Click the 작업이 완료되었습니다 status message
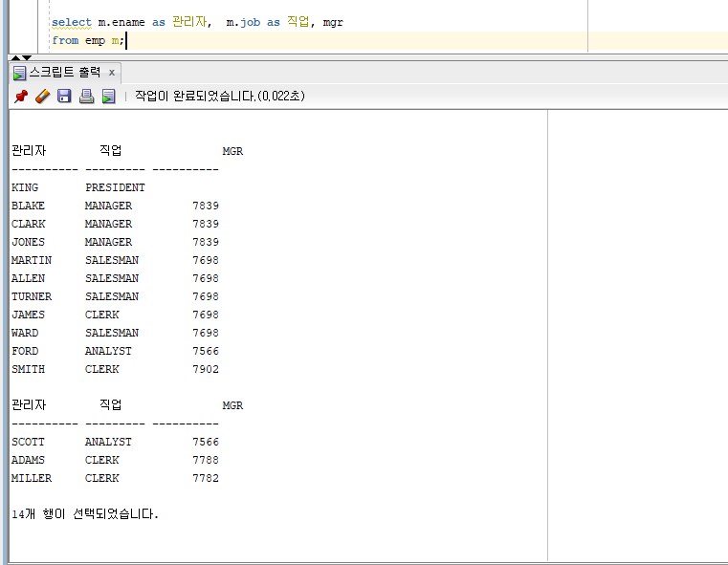This screenshot has height=565, width=728. tap(220, 96)
